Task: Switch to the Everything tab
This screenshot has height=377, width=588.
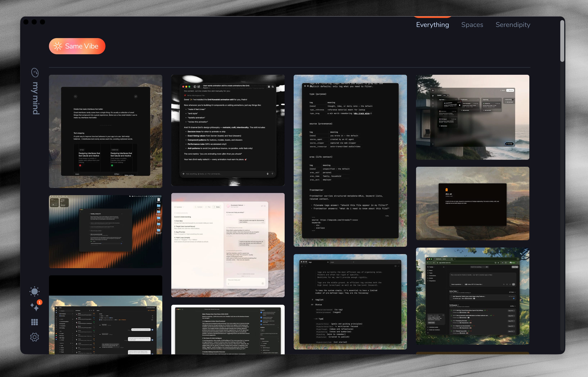Action: (x=432, y=25)
